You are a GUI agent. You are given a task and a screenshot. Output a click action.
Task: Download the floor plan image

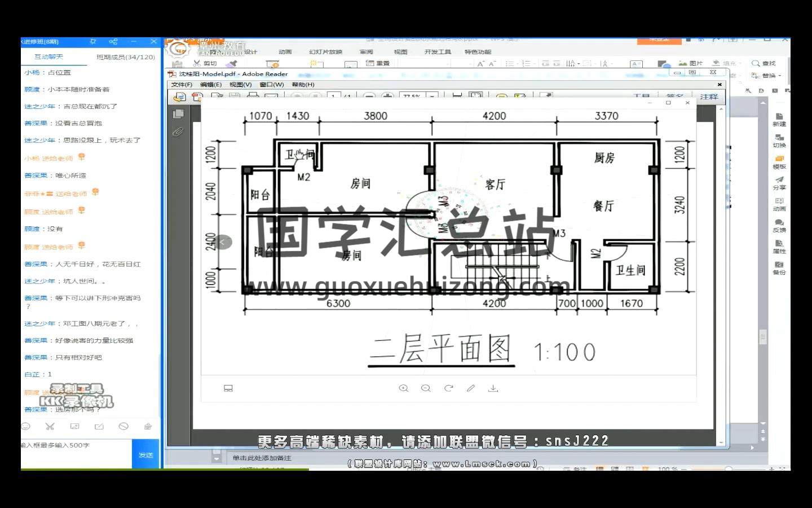493,388
